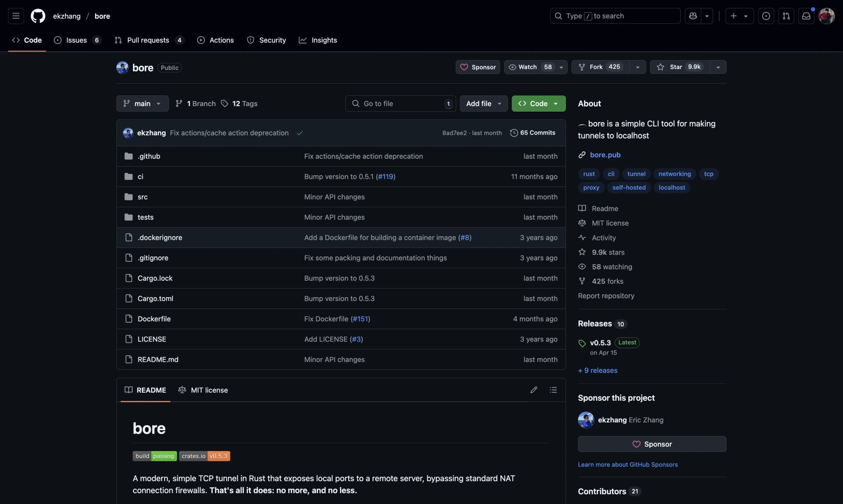Open the 65 Commits history

(x=533, y=133)
